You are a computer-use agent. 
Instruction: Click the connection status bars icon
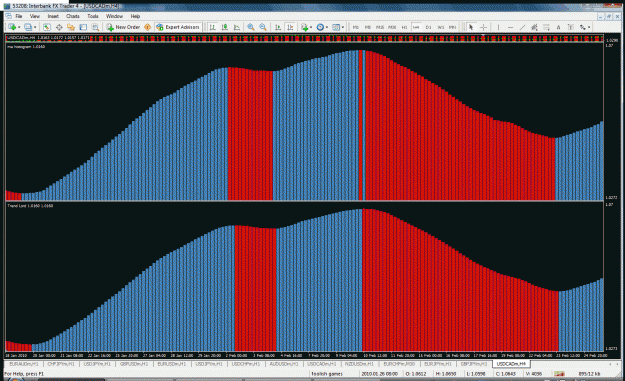pos(560,374)
